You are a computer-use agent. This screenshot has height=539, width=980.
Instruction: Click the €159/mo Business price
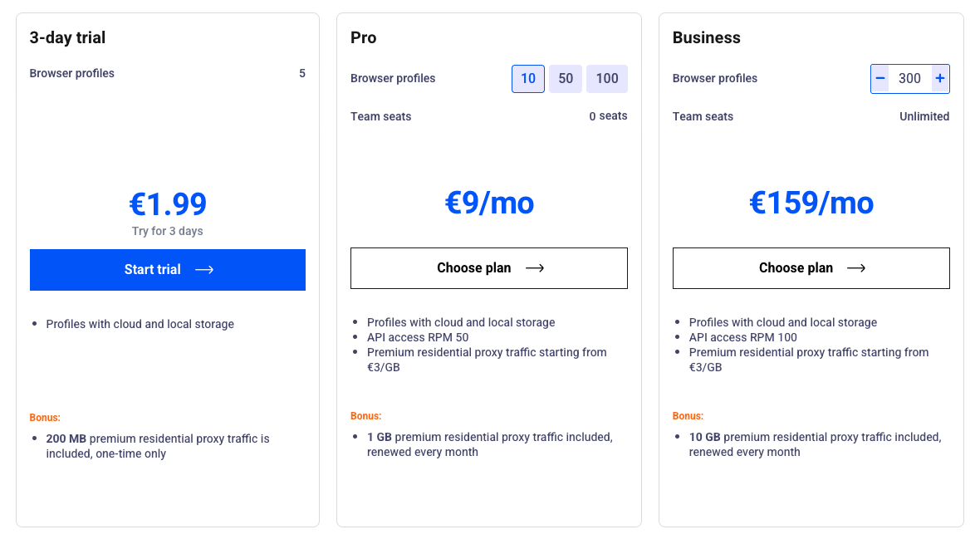click(x=811, y=203)
